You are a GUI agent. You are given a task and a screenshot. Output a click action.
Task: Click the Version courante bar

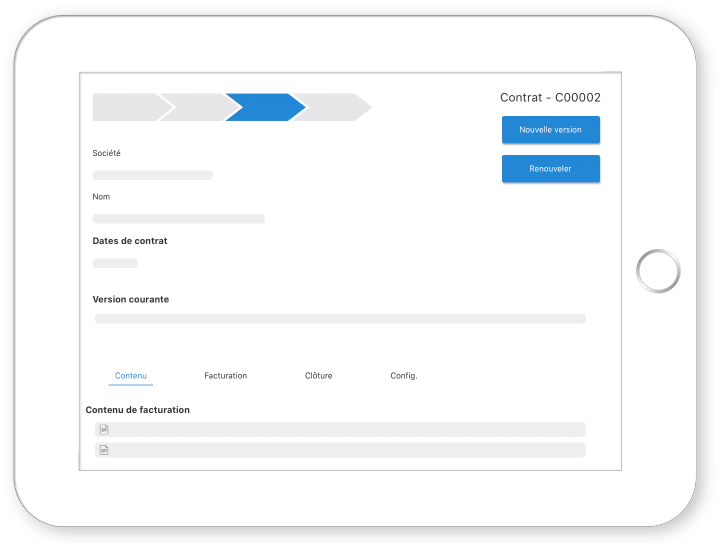tap(340, 319)
